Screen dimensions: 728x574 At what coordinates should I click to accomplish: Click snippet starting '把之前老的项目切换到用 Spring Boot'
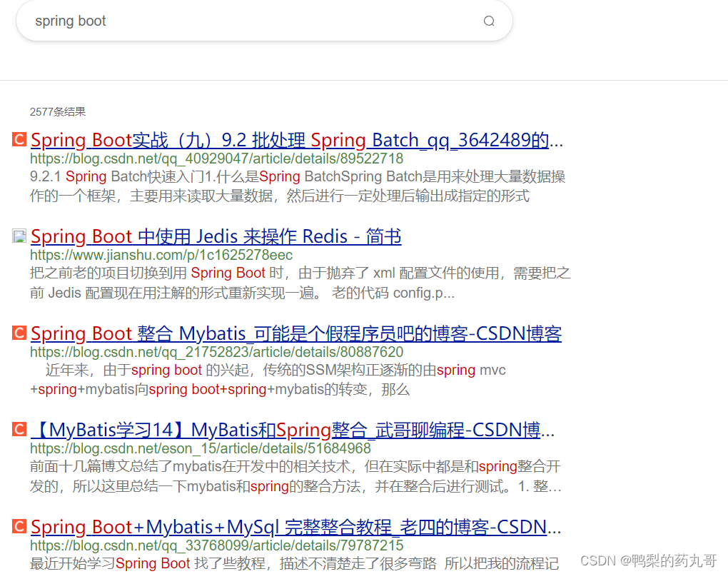[x=300, y=283]
